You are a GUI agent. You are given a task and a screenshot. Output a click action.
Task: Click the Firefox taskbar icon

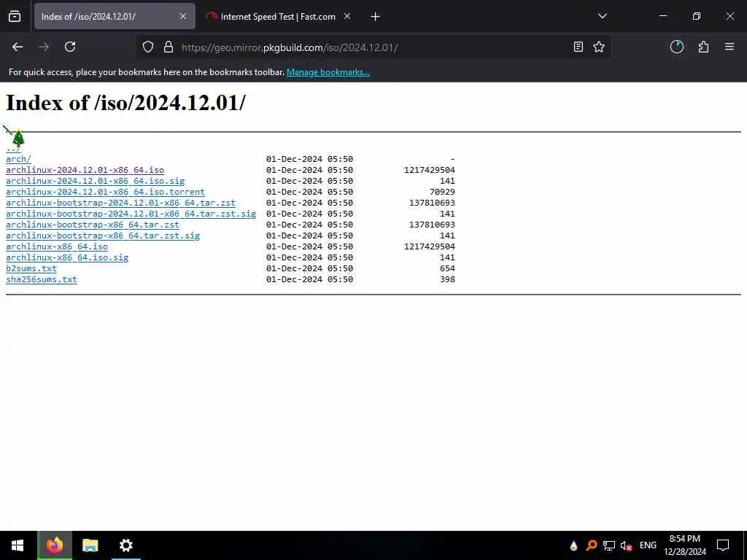click(x=55, y=545)
